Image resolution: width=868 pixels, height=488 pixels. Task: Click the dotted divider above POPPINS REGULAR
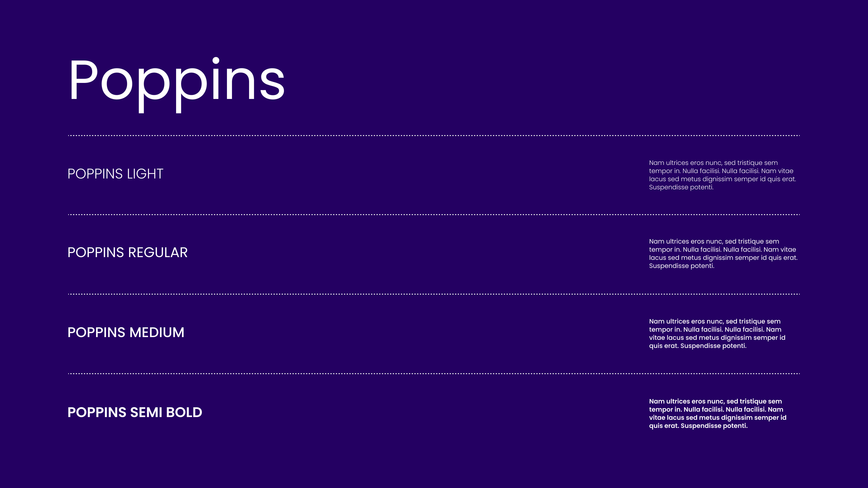(x=434, y=215)
